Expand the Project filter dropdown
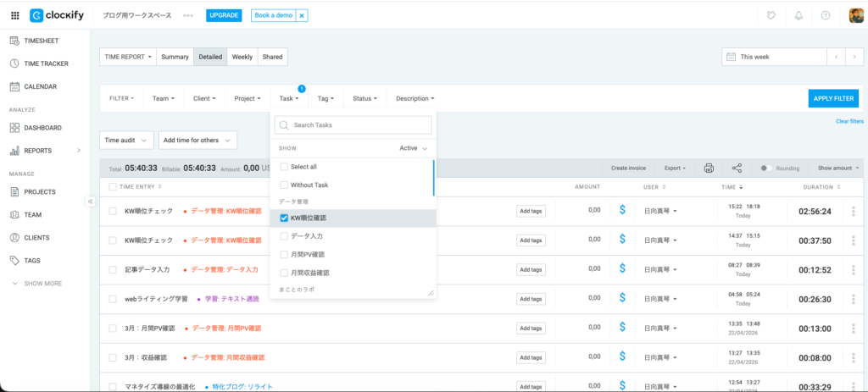Screen dimensions: 868x392 [248, 98]
